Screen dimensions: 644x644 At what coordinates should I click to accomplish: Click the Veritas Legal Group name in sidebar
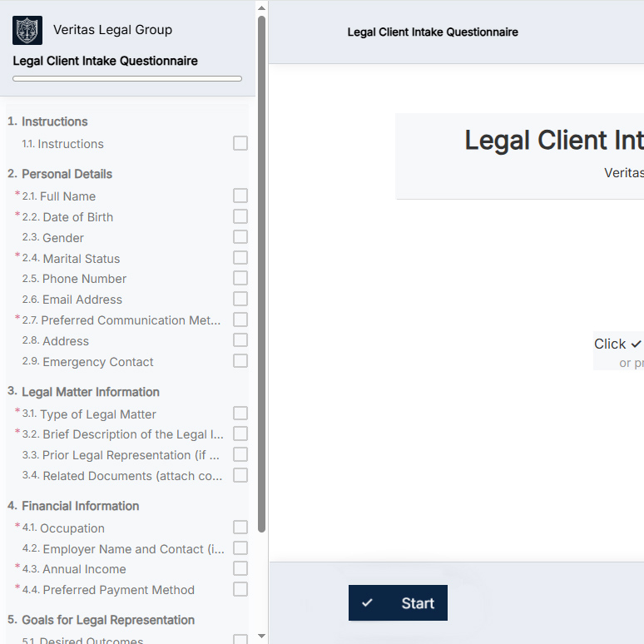click(112, 30)
